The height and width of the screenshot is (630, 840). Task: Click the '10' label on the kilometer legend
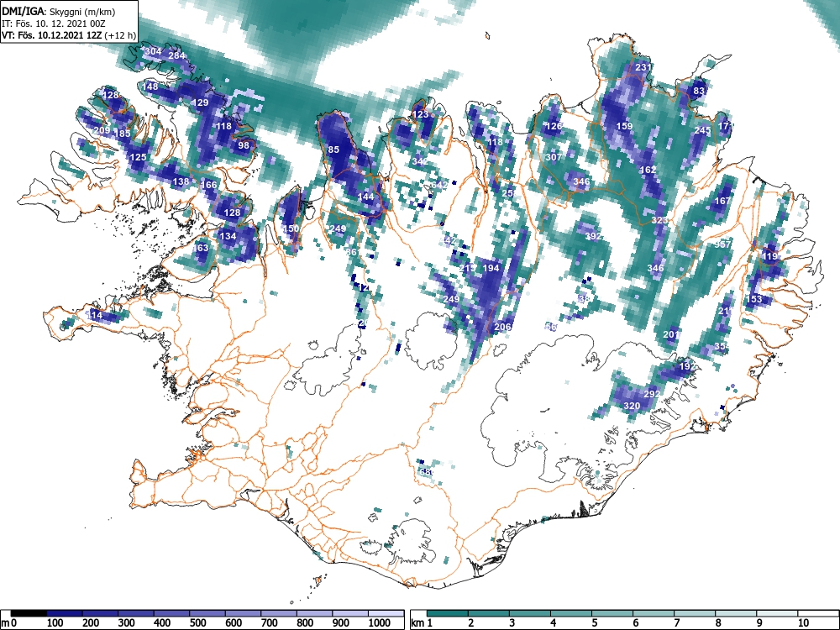[802, 622]
